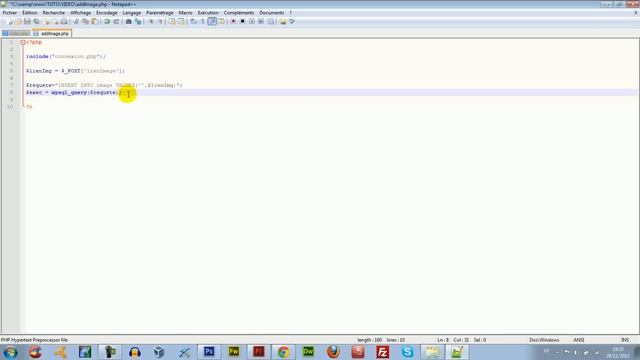640x360 pixels.
Task: Click the length and lines status entry
Action: [x=381, y=340]
